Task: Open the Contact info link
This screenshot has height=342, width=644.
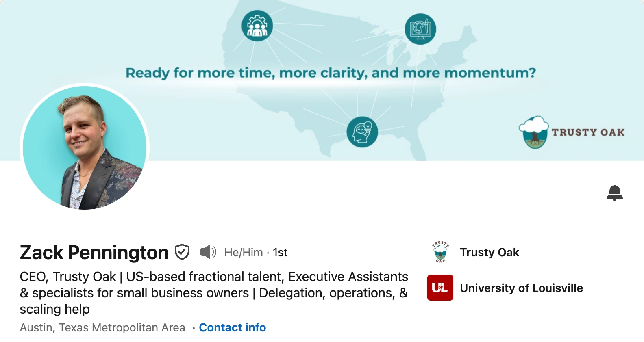Action: pos(232,327)
